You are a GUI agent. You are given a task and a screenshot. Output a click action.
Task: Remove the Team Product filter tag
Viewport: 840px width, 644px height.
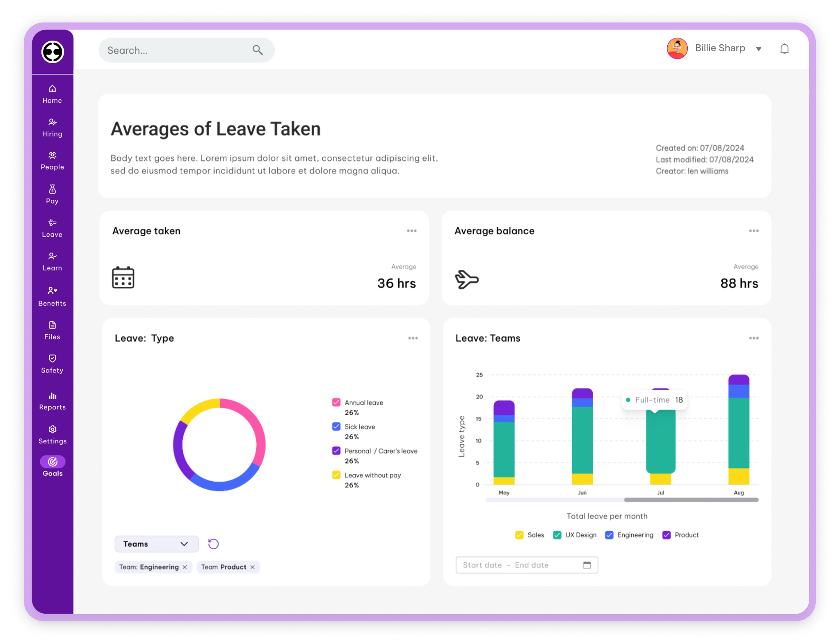[x=253, y=567]
